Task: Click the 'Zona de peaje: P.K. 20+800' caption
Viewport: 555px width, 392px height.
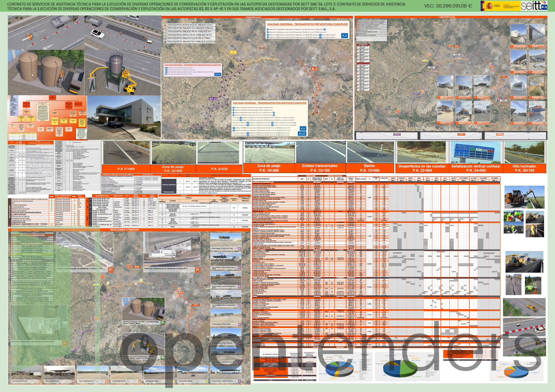Action: 173,169
